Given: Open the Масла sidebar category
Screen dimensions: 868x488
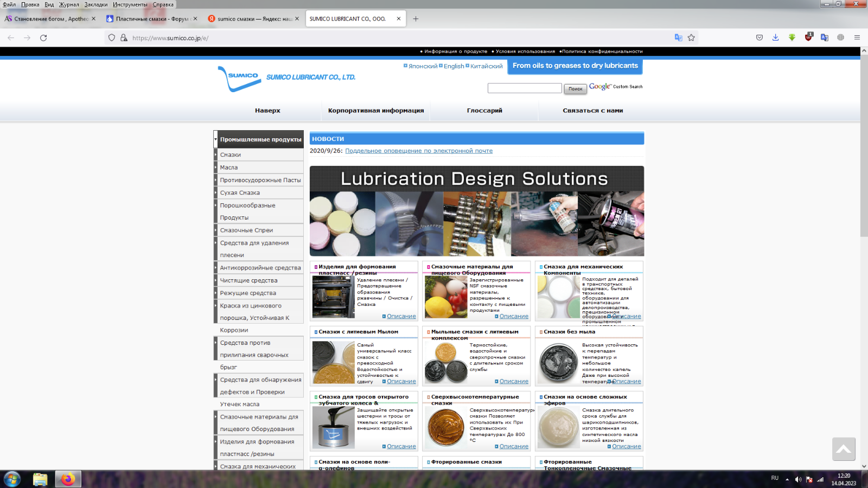Looking at the screenshot, I should tap(259, 168).
